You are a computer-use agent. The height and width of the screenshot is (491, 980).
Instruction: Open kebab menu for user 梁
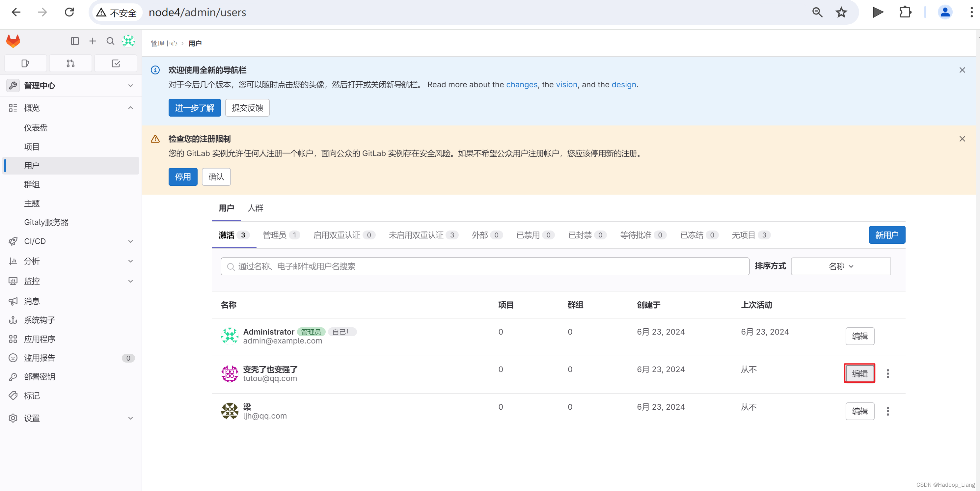[887, 411]
